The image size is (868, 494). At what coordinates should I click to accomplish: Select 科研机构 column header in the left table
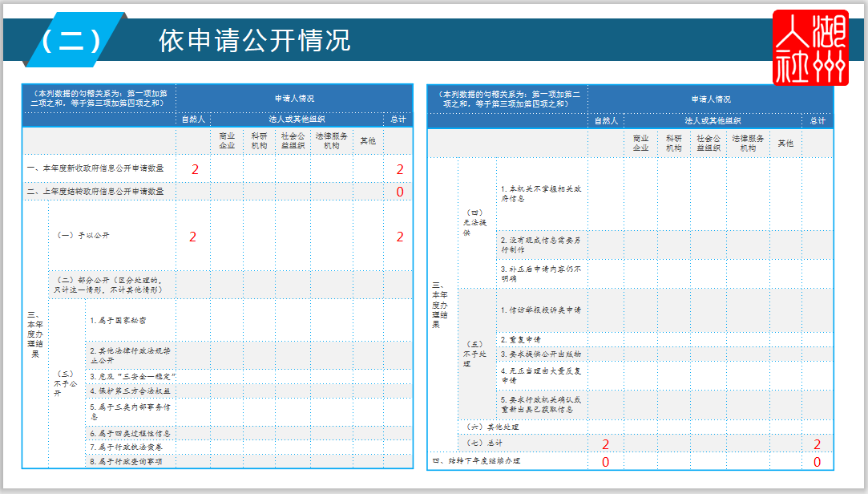pyautogui.click(x=259, y=140)
